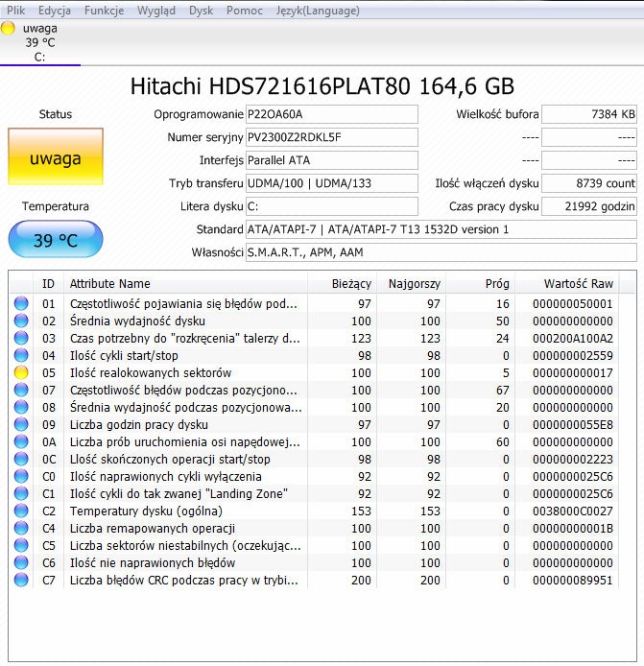Click the Próg column header
This screenshot has height=666, width=644.
pos(481,283)
